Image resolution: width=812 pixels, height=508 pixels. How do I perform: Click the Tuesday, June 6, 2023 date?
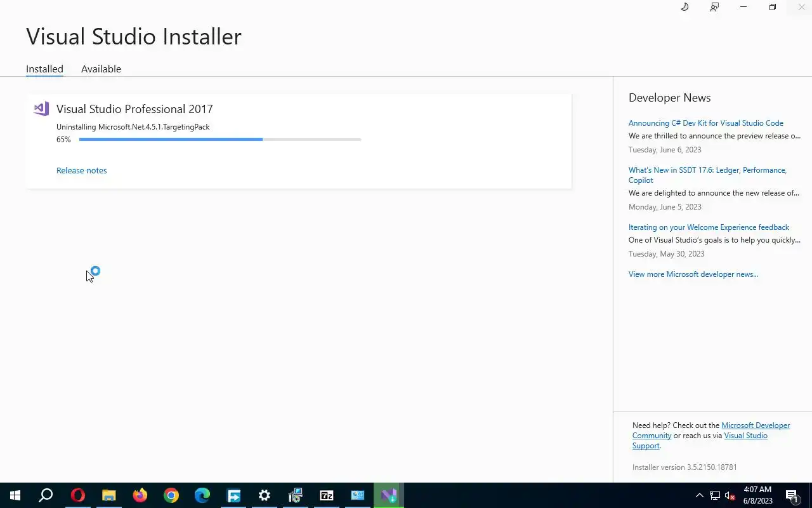coord(665,150)
